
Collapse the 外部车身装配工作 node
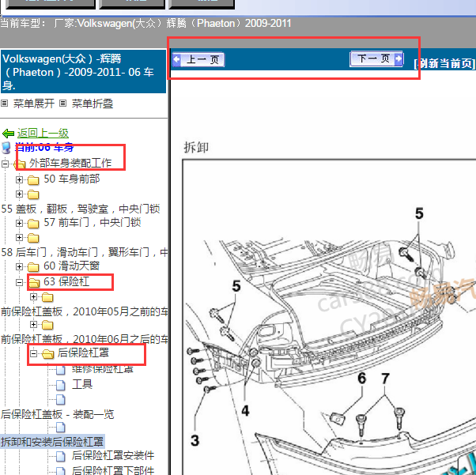(x=5, y=164)
